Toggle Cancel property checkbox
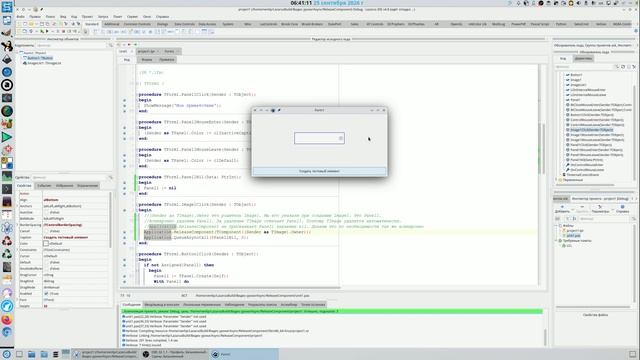Image resolution: width=640 pixels, height=360 pixels. pos(46,231)
